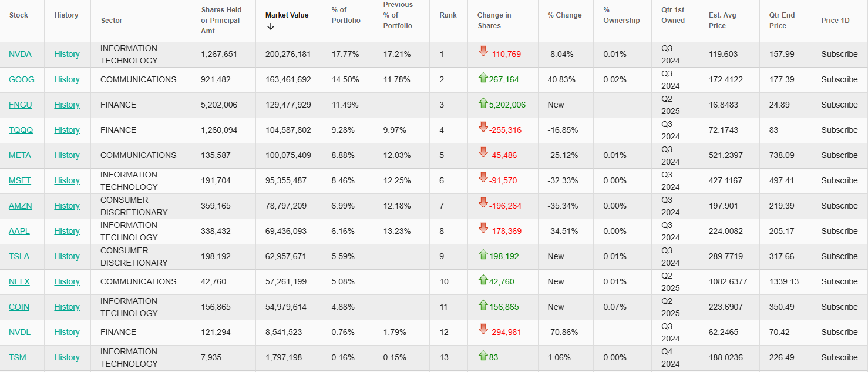Screen dimensions: 868x372
Task: View History for AMZN
Action: 67,206
